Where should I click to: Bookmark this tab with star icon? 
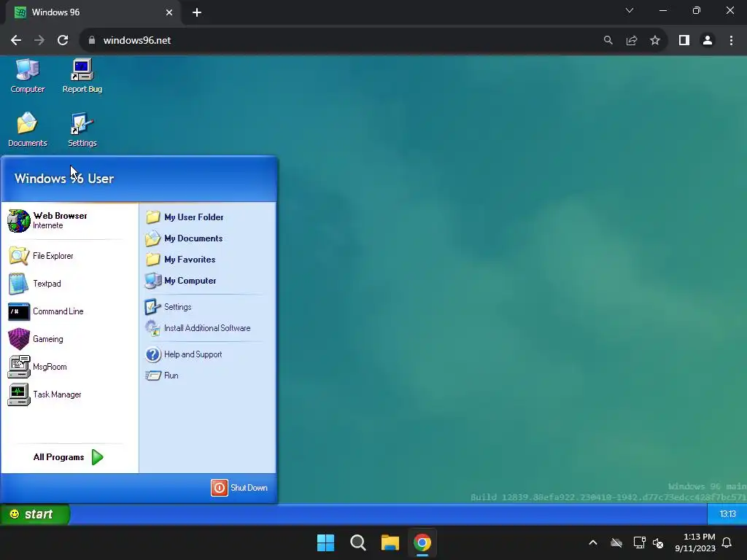coord(655,41)
